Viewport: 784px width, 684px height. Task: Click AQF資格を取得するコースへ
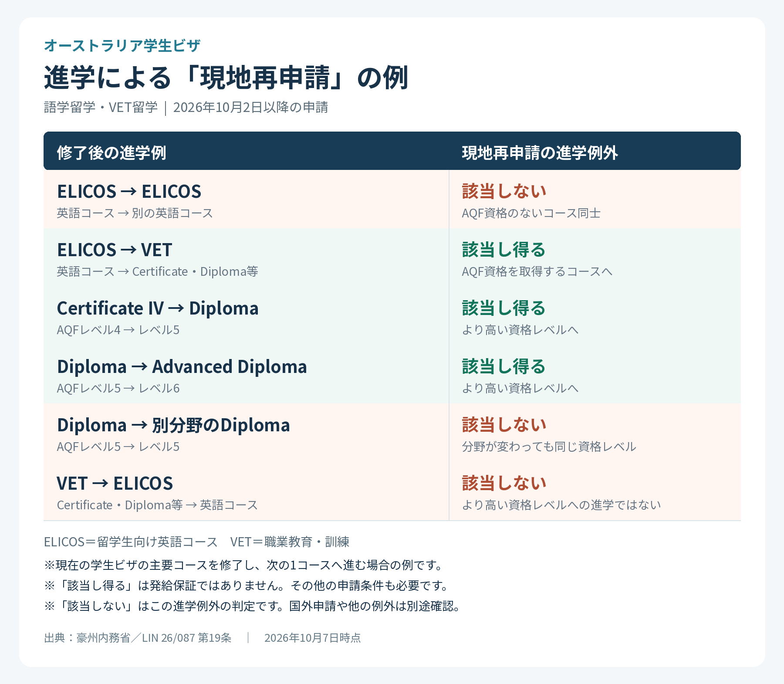[537, 271]
